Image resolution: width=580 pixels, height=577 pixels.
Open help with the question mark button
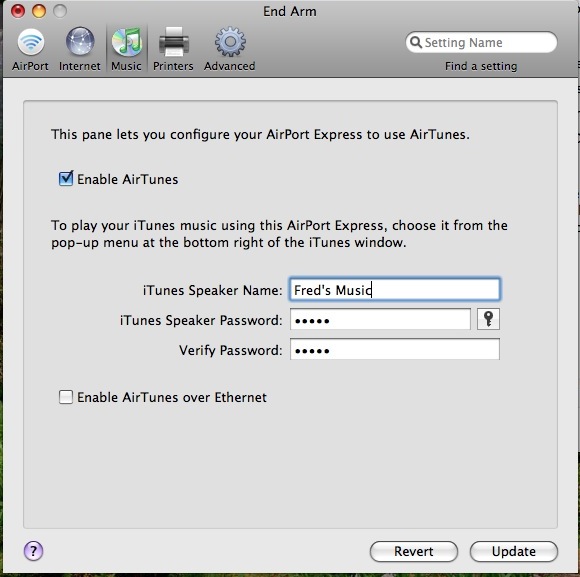tap(34, 551)
